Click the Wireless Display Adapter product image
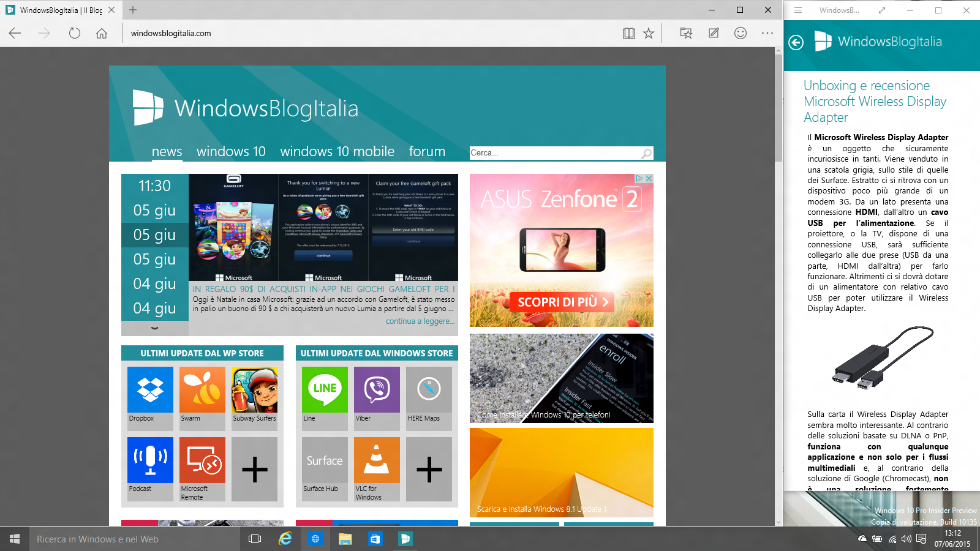Viewport: 980px width, 551px height. pyautogui.click(x=883, y=359)
